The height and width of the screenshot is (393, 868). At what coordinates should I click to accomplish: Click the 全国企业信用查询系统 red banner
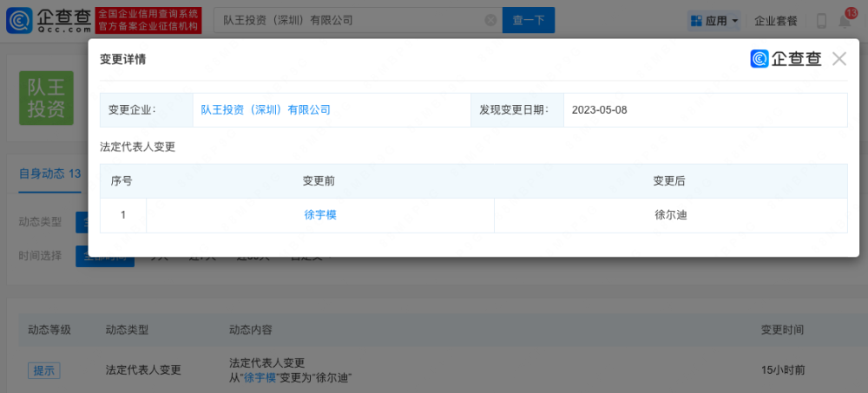click(148, 21)
